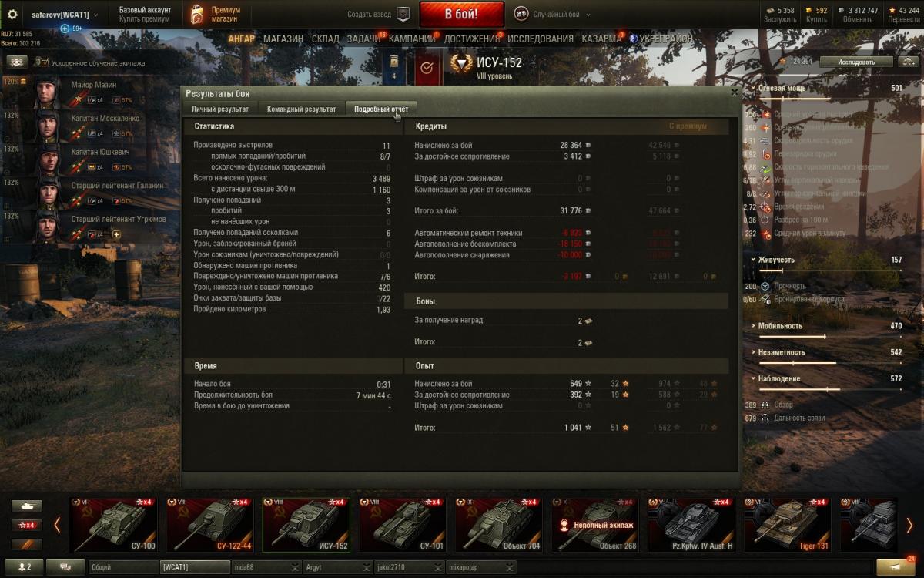Click the Исследовать button
Viewport: 924px width, 578px height.
pos(856,62)
